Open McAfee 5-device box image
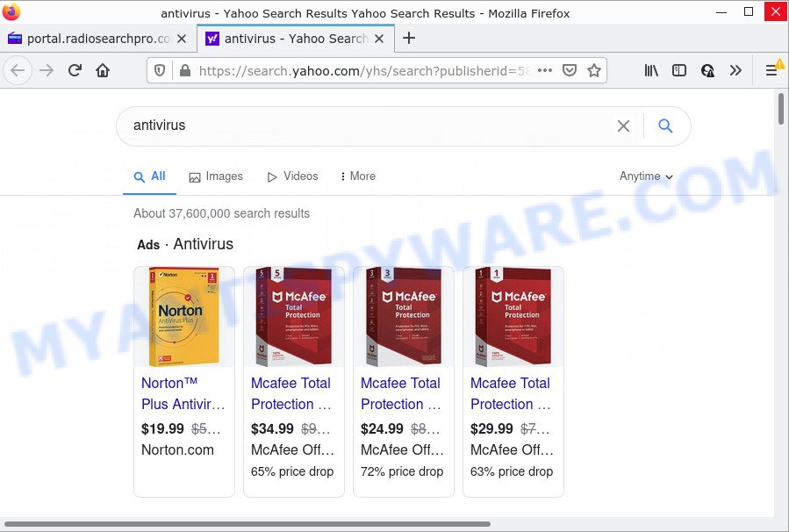The height and width of the screenshot is (532, 789). click(294, 317)
